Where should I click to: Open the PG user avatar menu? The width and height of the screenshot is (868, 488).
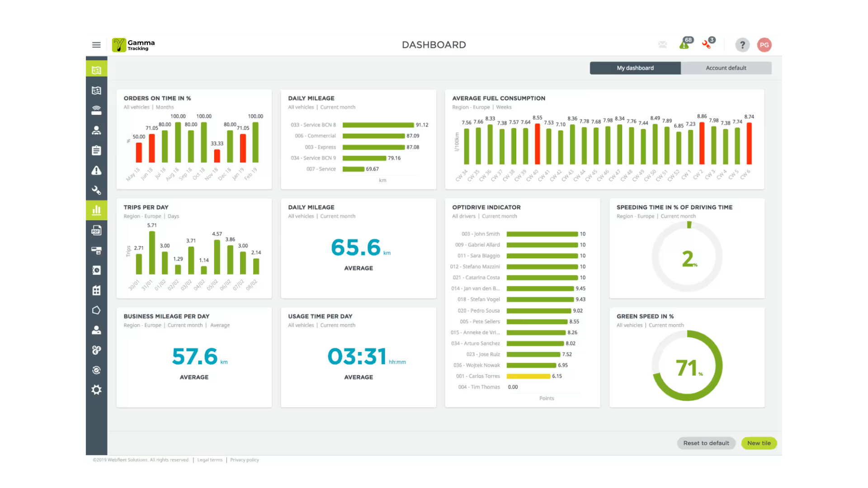pos(764,45)
